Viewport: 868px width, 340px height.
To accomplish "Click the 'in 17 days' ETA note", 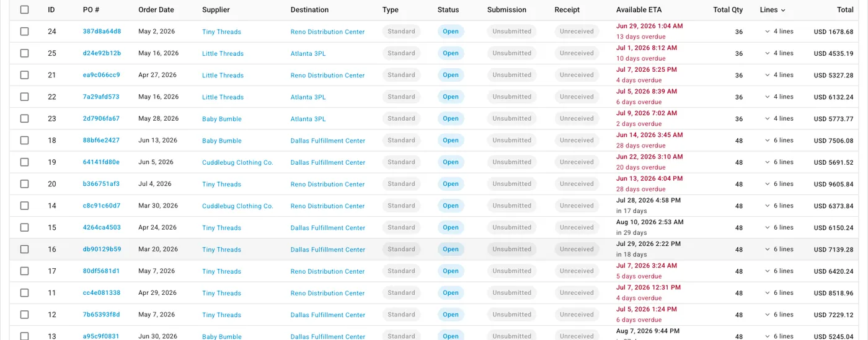I will point(632,211).
